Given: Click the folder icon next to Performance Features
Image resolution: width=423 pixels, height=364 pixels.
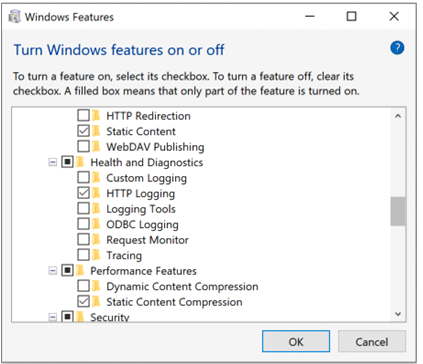Looking at the screenshot, I should [x=80, y=271].
